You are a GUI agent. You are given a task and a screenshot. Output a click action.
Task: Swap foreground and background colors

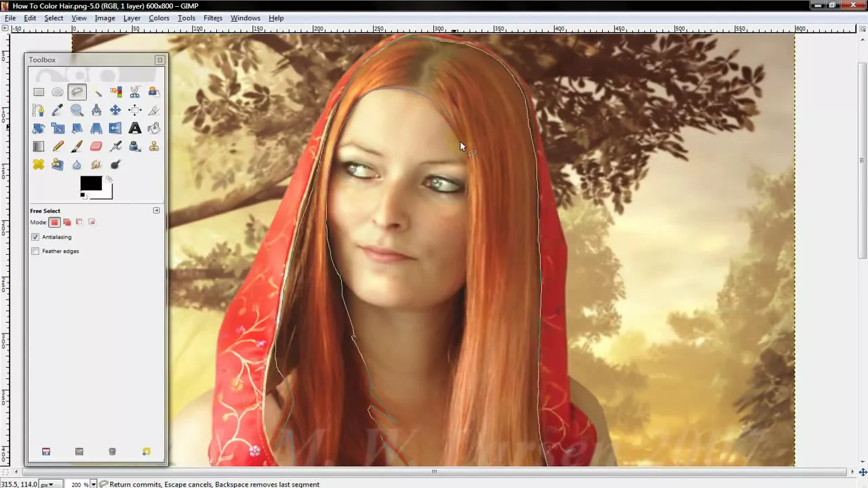coord(108,180)
